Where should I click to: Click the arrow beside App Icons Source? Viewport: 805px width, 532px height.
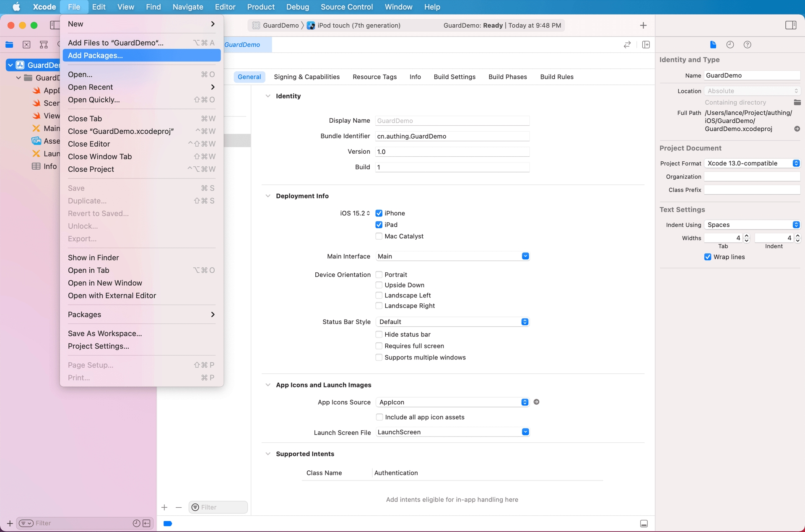pyautogui.click(x=536, y=402)
